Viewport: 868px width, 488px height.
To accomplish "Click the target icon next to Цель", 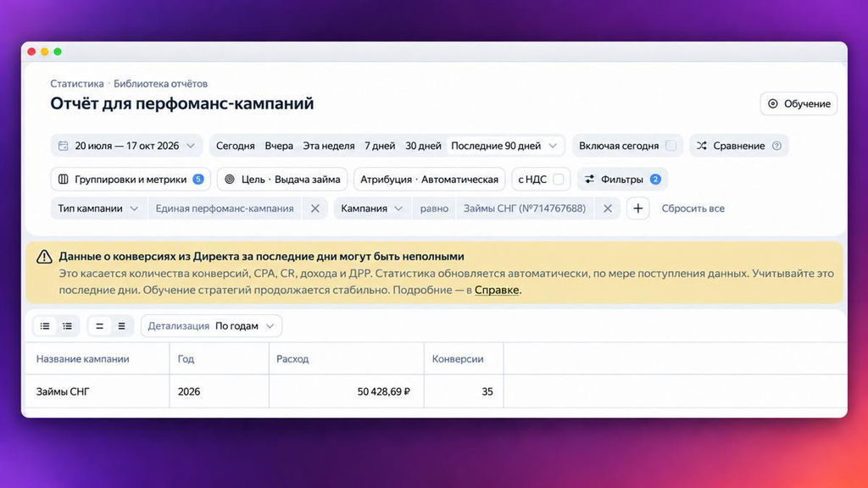I will coord(229,180).
